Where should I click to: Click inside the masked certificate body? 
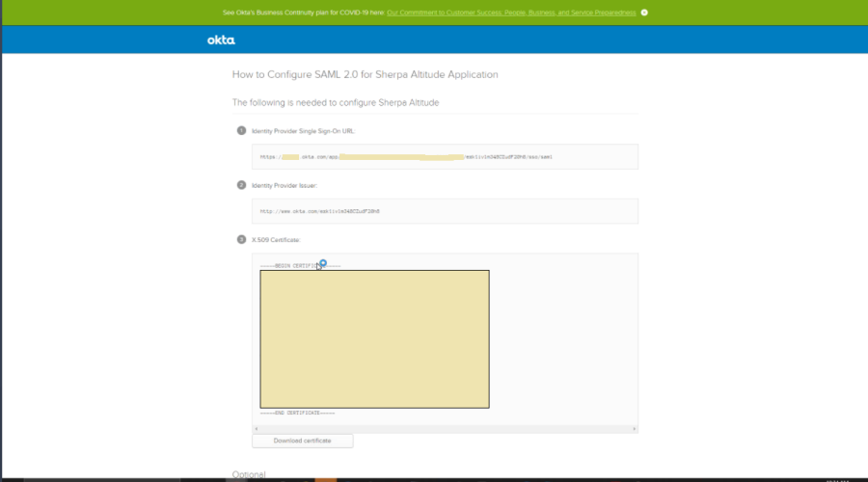point(374,338)
